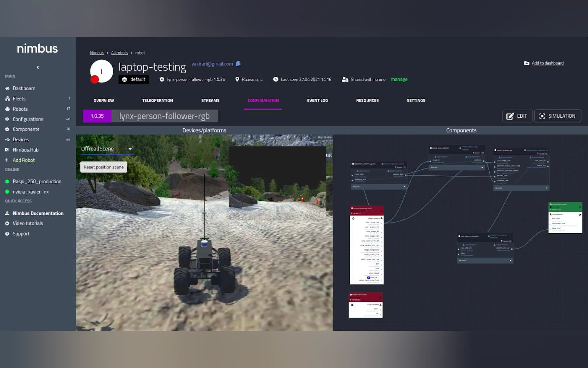Click the 1.0.35 version badge

[97, 116]
